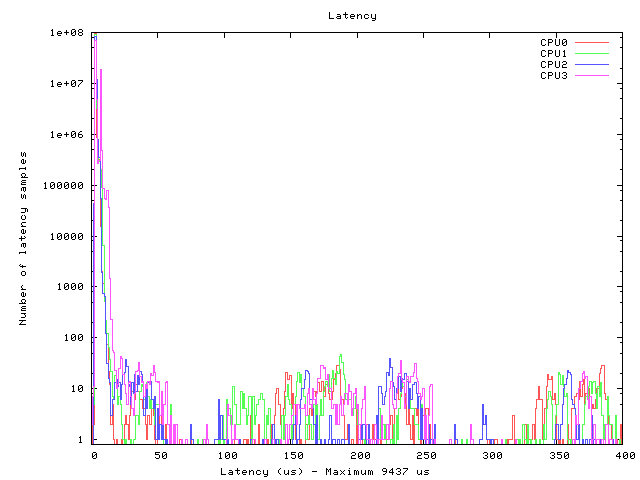Click the x-axis label '200'
The height and width of the screenshot is (480, 640).
360,456
